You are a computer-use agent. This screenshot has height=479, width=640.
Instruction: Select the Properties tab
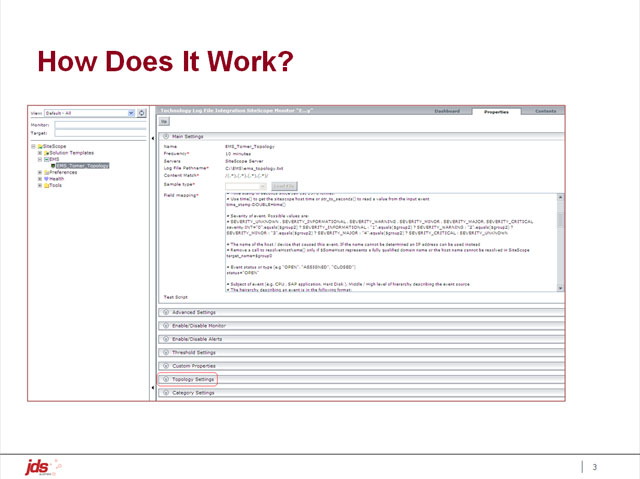click(496, 111)
